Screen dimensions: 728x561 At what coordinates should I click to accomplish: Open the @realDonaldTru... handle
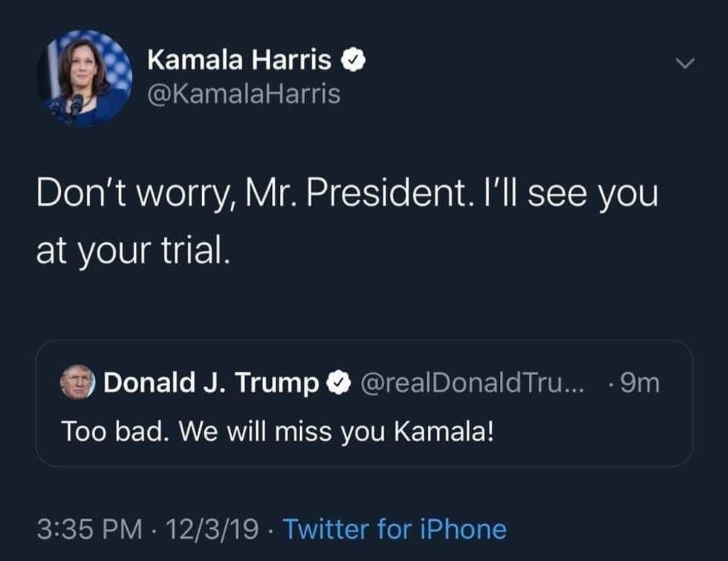point(473,383)
